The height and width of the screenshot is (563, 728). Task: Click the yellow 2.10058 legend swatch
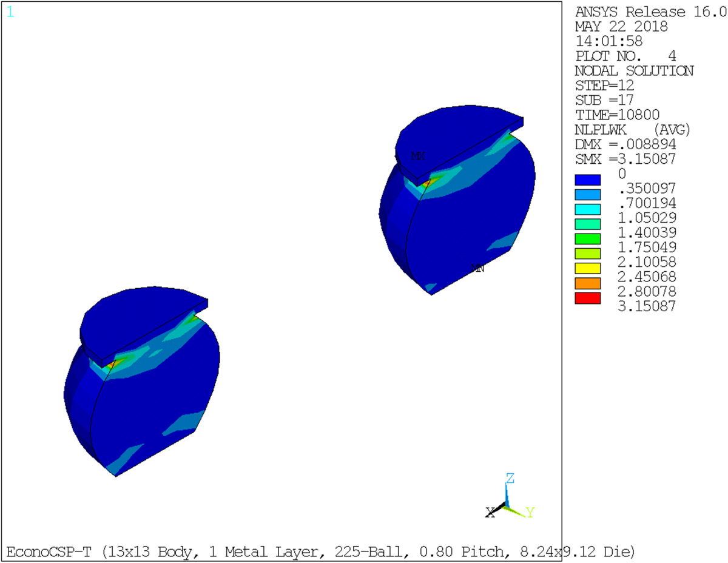[x=588, y=269]
